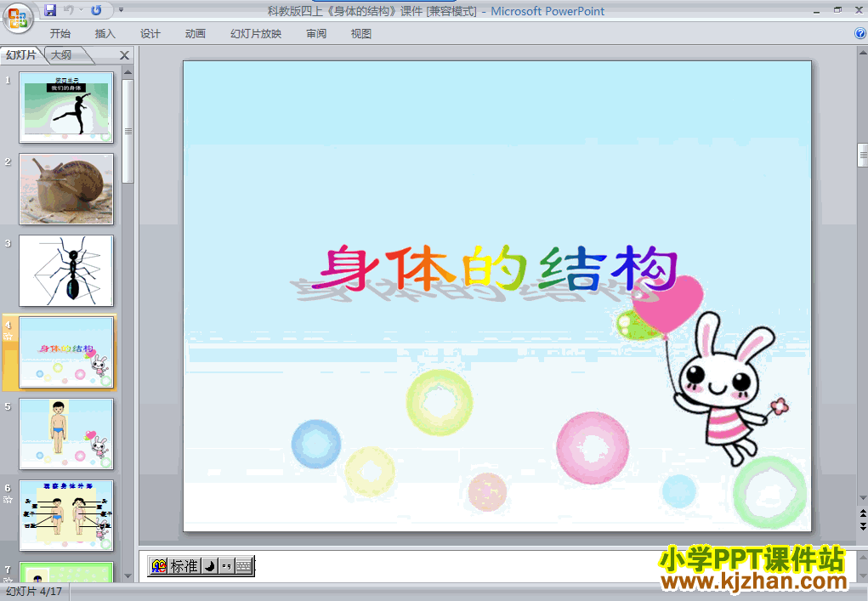
Task: Select slide 3 thumbnail with ant
Action: pos(66,270)
